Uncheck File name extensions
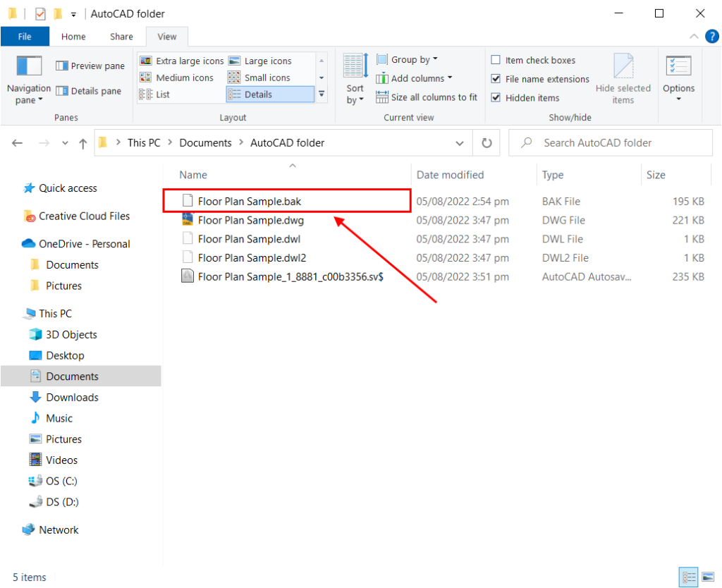Screen dimensions: 722x588 tap(496, 79)
